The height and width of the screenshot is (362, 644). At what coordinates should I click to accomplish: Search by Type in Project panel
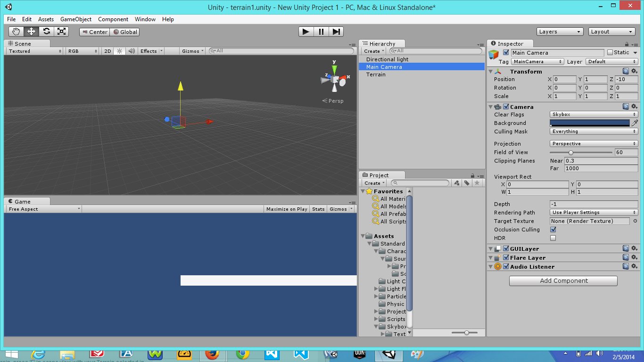point(456,183)
